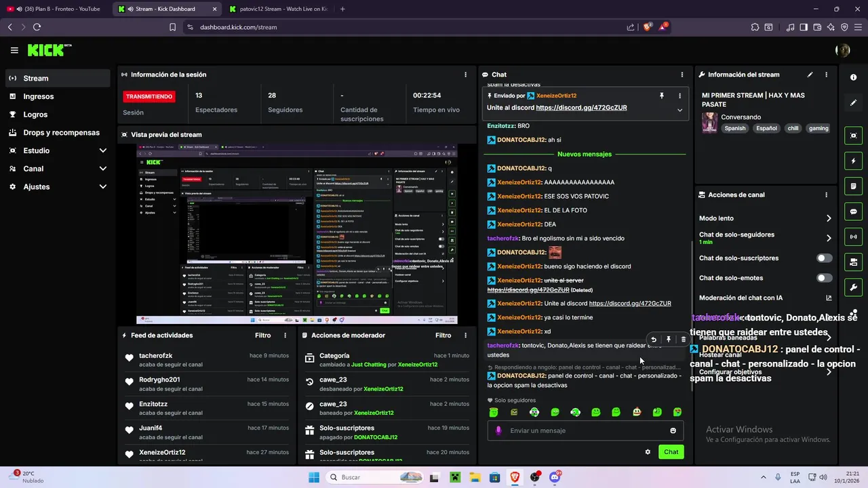The image size is (868, 488).
Task: Reload the page with the refresh button
Action: click(x=37, y=27)
